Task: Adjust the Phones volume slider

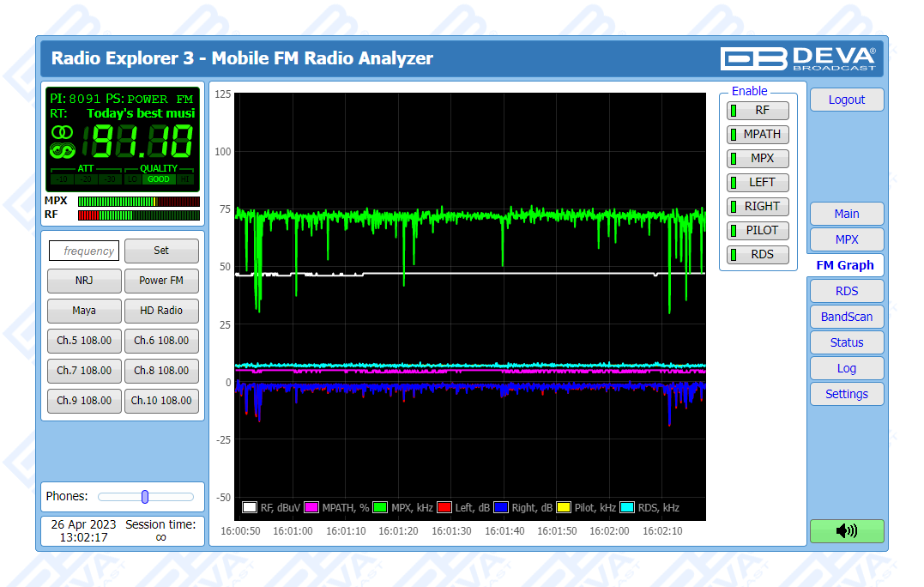Action: (x=145, y=496)
